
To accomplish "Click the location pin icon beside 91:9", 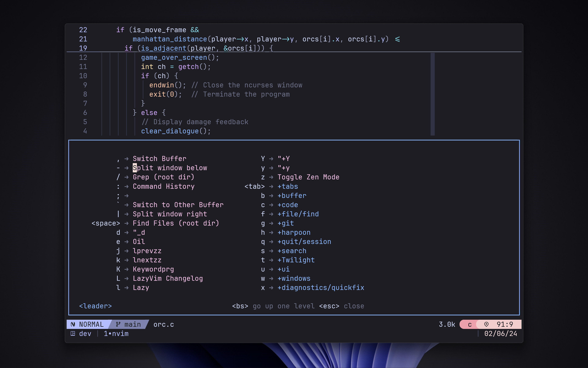I will 486,324.
